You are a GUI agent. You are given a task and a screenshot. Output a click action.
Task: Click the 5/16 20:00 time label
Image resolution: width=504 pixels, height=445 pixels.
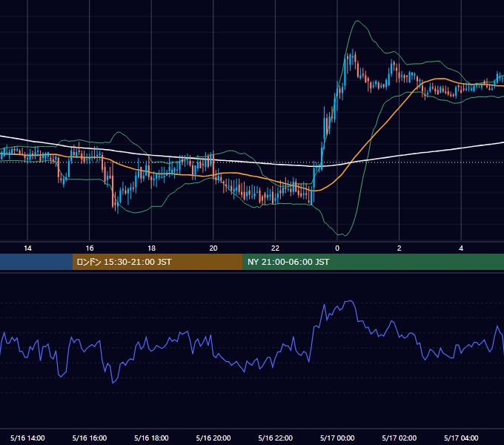coord(213,438)
